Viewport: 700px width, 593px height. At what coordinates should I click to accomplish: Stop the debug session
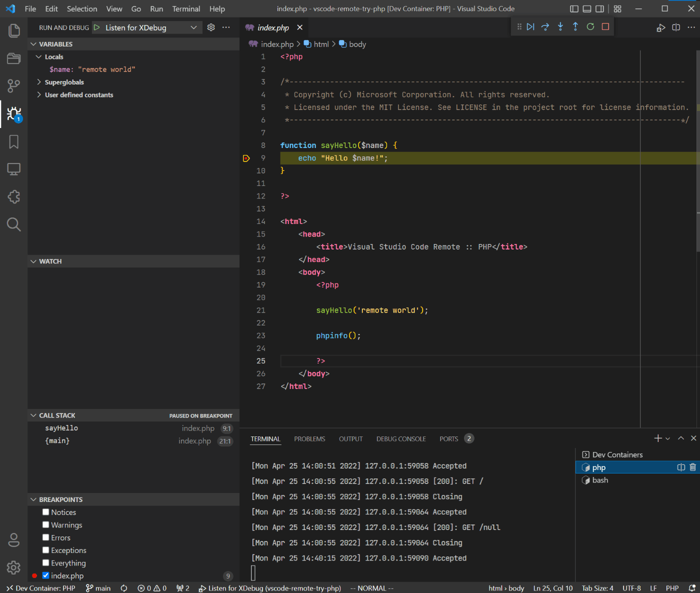coord(605,26)
